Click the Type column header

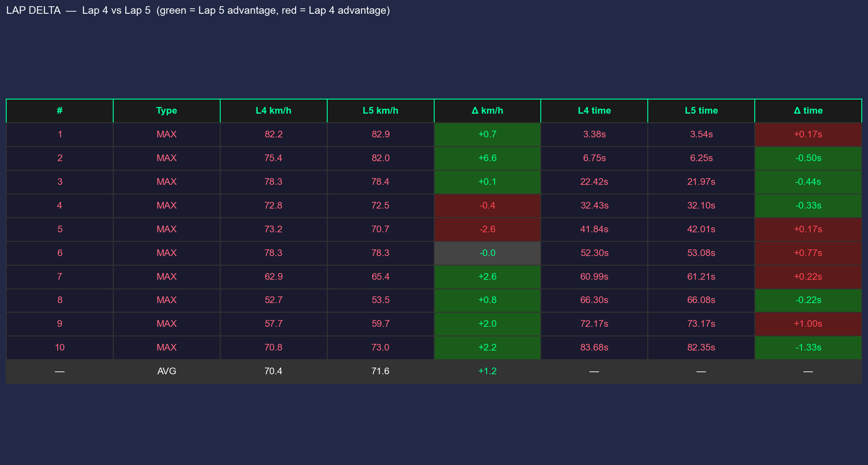pos(167,111)
